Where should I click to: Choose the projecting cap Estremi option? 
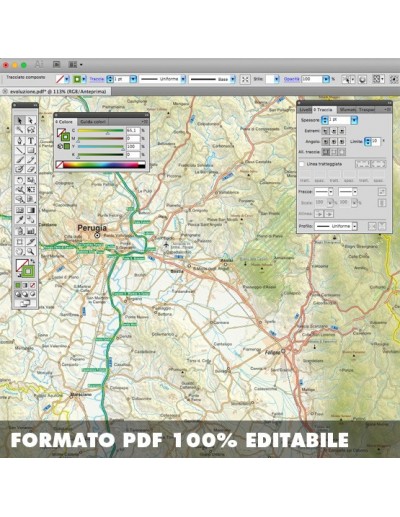(x=342, y=131)
